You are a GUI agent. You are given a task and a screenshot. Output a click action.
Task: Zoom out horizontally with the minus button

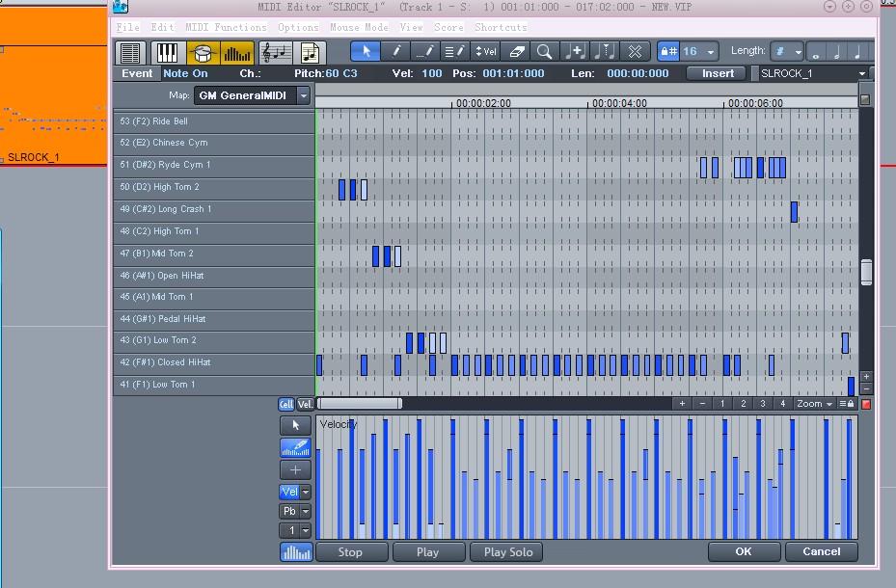point(702,404)
